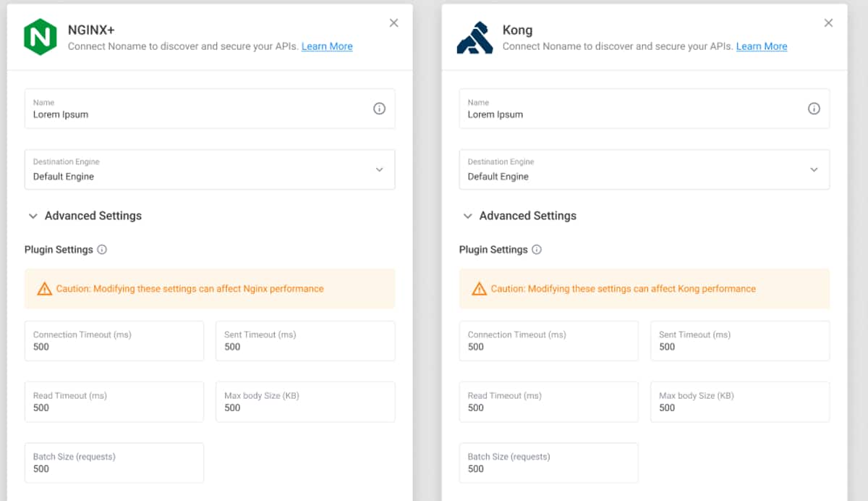Click Read Timeout field in Kong panel
Image resolution: width=868 pixels, height=501 pixels.
pyautogui.click(x=549, y=402)
